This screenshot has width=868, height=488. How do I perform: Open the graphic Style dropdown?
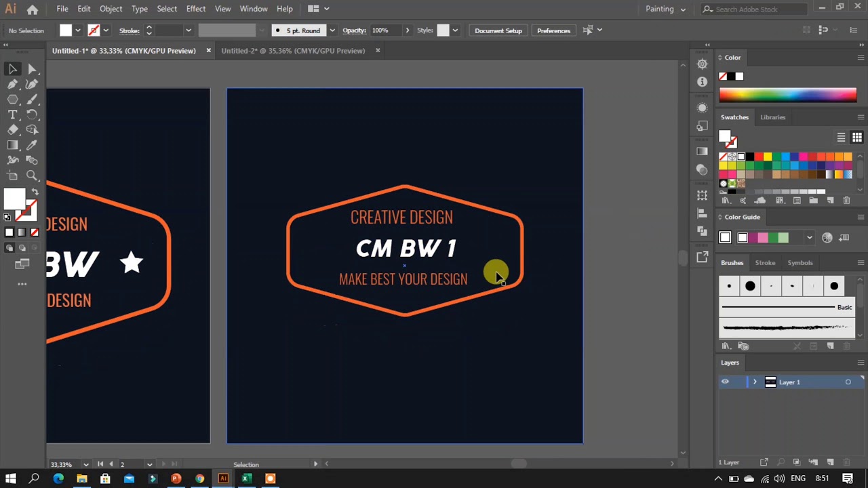pyautogui.click(x=455, y=30)
